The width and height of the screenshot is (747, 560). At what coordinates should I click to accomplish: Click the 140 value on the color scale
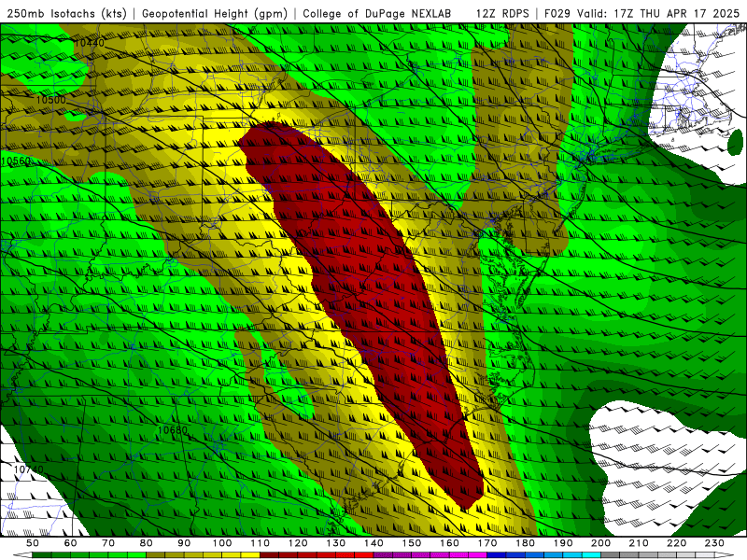pyautogui.click(x=373, y=543)
